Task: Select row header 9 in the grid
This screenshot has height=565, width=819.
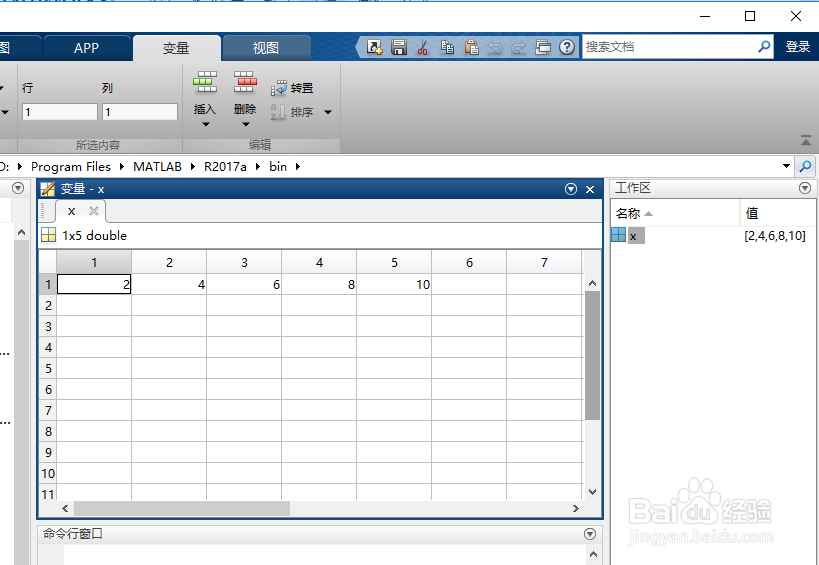Action: point(48,452)
